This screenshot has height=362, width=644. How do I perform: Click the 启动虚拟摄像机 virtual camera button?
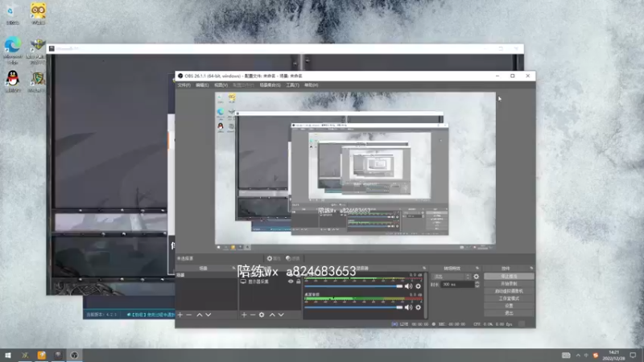pyautogui.click(x=509, y=291)
